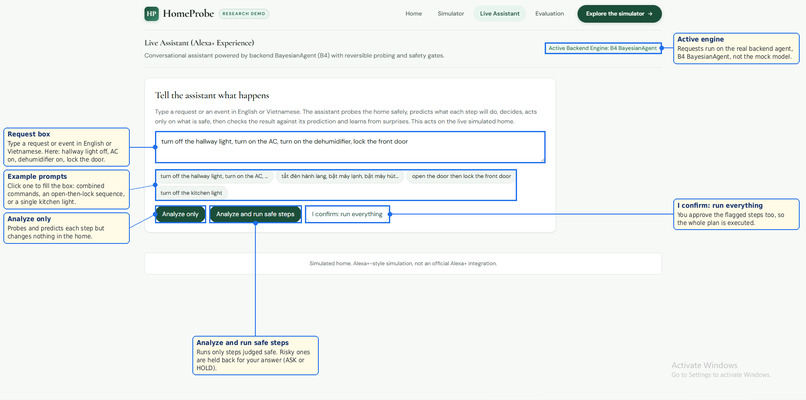
Task: Click the Analyze only button
Action: [x=180, y=214]
